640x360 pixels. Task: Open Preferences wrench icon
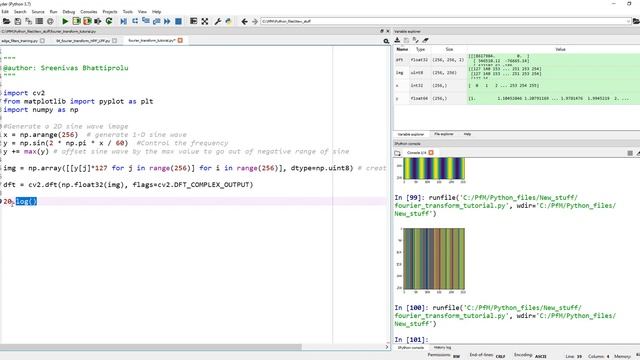coord(218,21)
